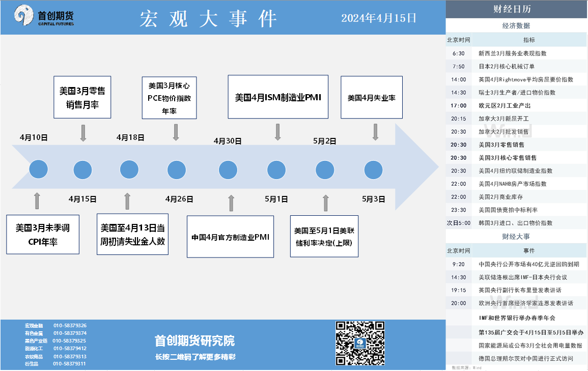Select row 美国3月核心零售销售
Viewport: 588px width, 371px height.
click(516, 158)
